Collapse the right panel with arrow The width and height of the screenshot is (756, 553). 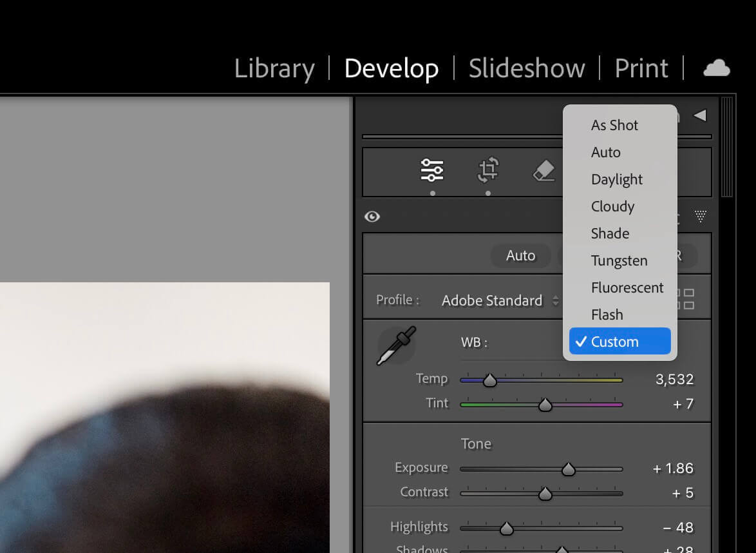pyautogui.click(x=699, y=115)
